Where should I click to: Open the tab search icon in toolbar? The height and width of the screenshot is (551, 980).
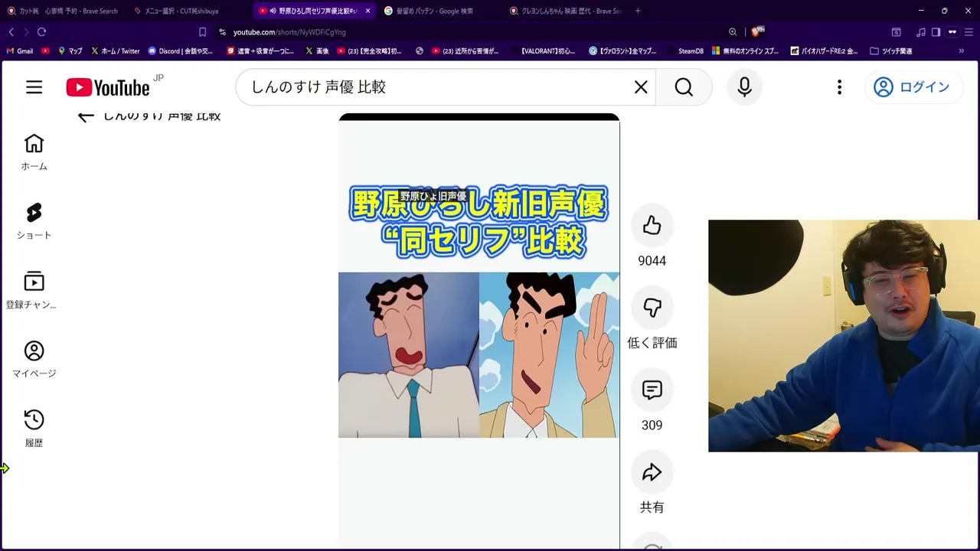coord(896,32)
